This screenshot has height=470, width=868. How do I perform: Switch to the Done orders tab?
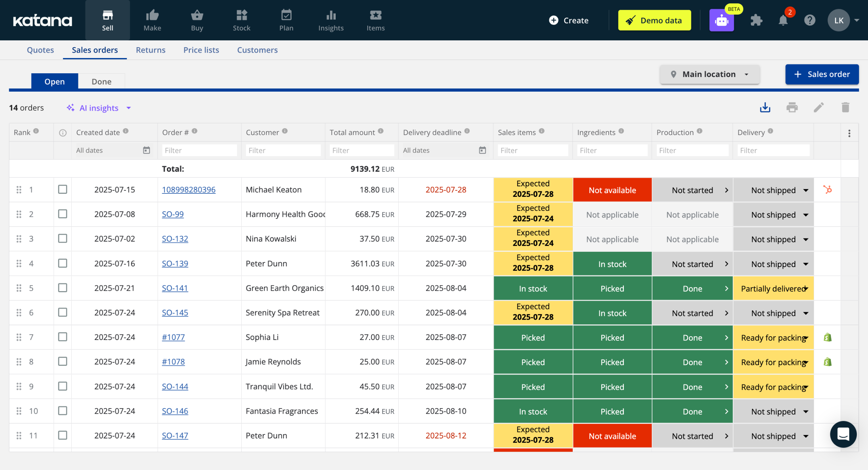point(101,81)
